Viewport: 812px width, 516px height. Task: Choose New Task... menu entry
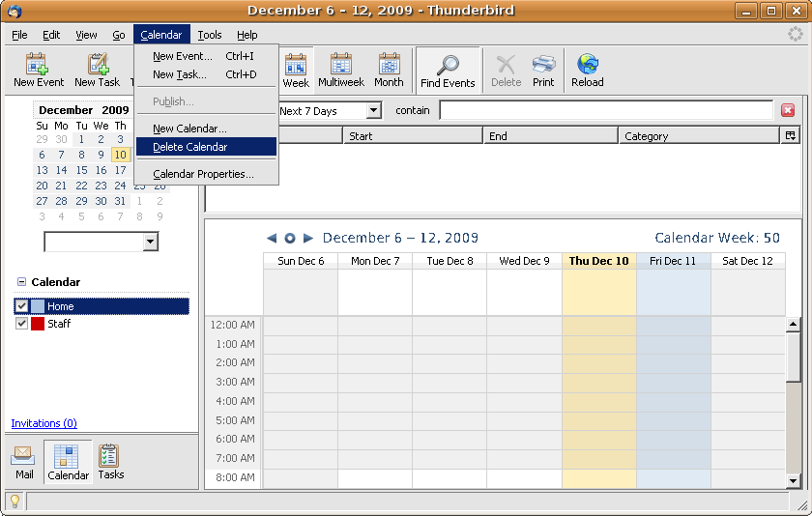[206, 74]
